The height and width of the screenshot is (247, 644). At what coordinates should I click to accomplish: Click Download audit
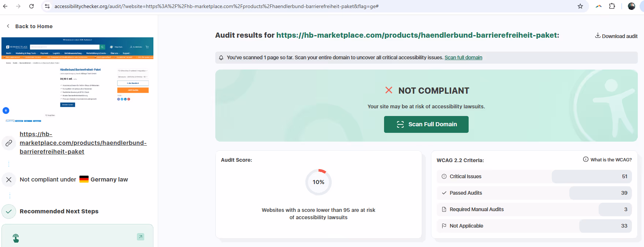(x=616, y=36)
